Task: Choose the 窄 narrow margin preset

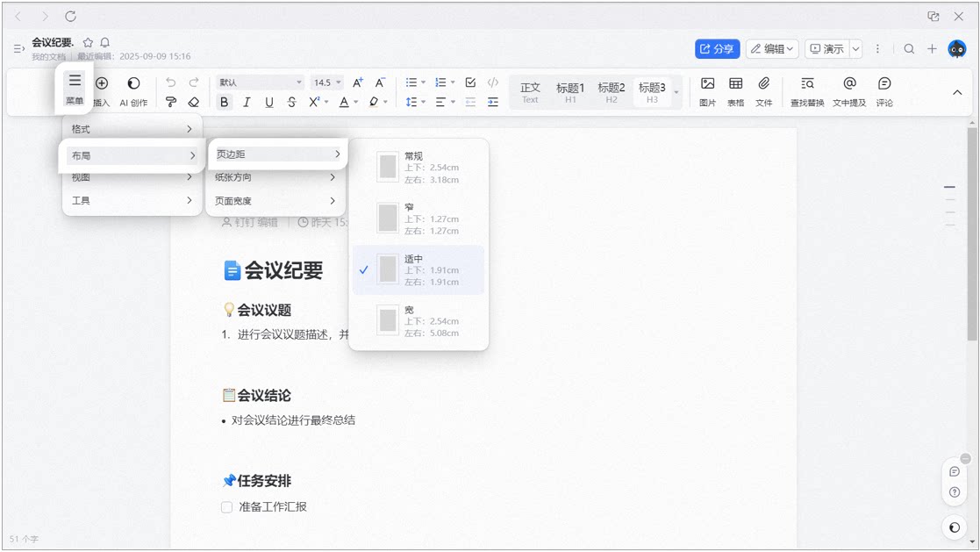Action: click(418, 219)
